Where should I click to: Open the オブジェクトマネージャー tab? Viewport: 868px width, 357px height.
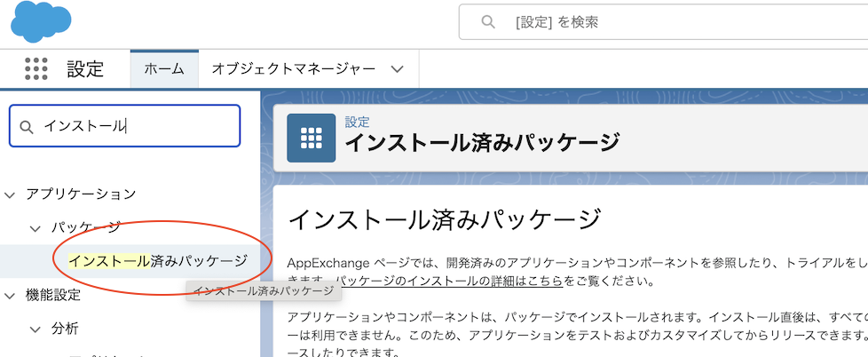(294, 69)
